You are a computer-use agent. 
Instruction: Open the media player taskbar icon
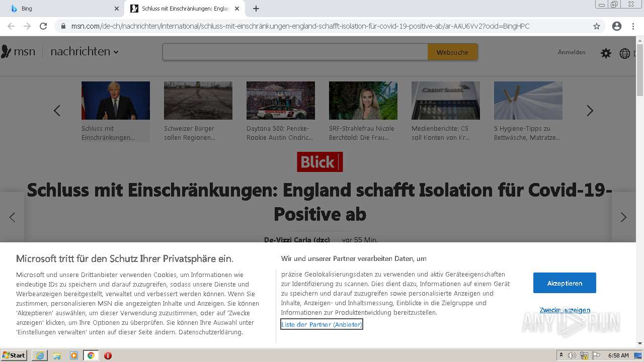point(74,355)
